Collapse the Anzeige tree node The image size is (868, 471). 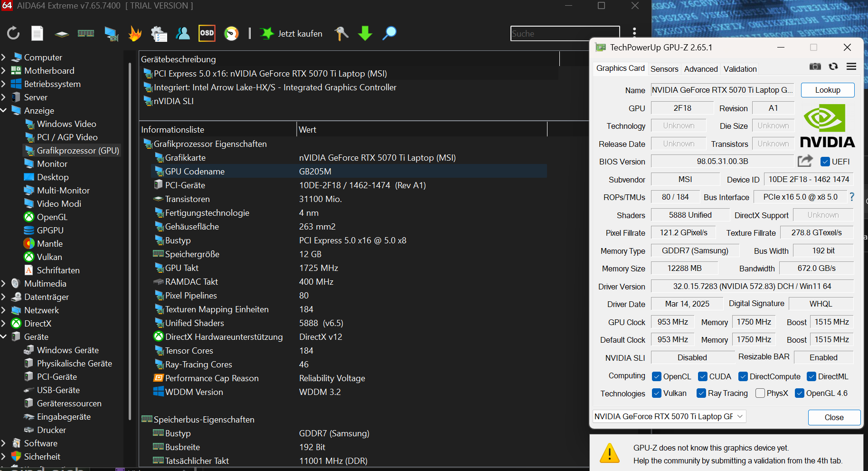[x=4, y=110]
